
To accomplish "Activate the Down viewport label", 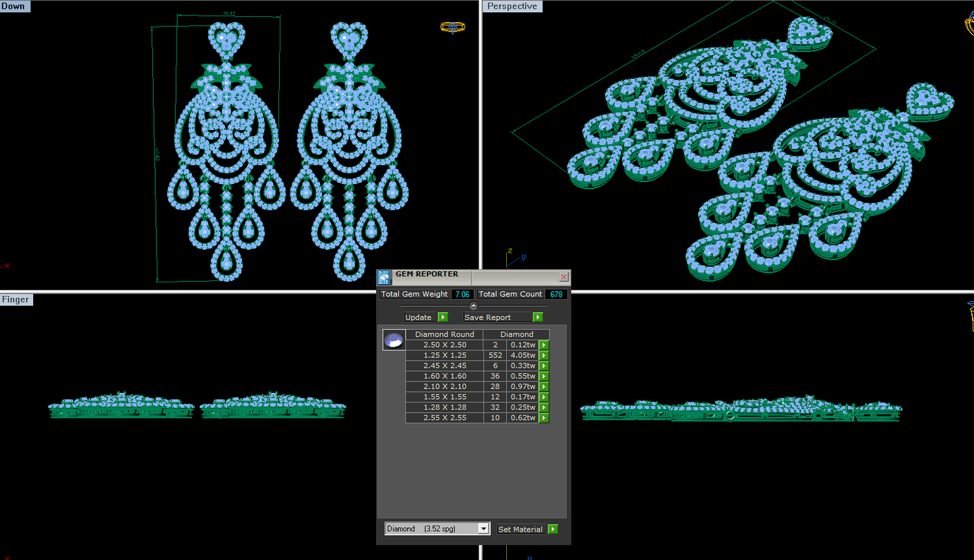I will tap(15, 6).
